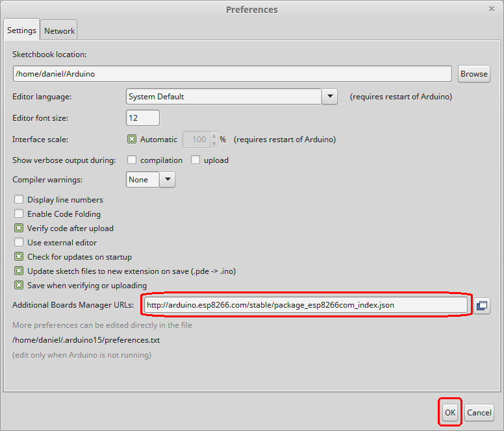The height and width of the screenshot is (431, 504).
Task: Enable verbose output during compilation
Action: 132,160
